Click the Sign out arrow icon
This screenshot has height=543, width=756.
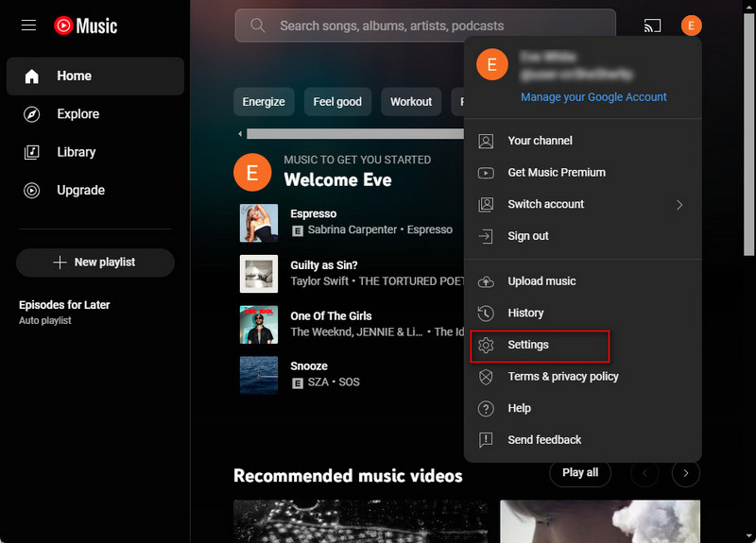(x=486, y=236)
